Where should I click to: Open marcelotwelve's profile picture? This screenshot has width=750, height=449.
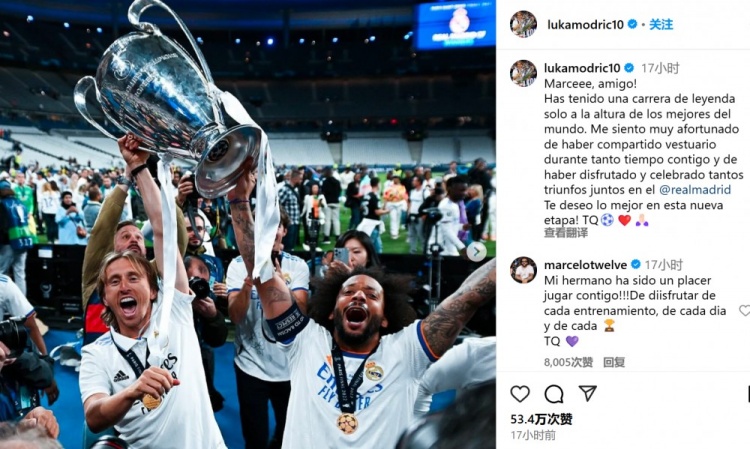[x=523, y=270]
